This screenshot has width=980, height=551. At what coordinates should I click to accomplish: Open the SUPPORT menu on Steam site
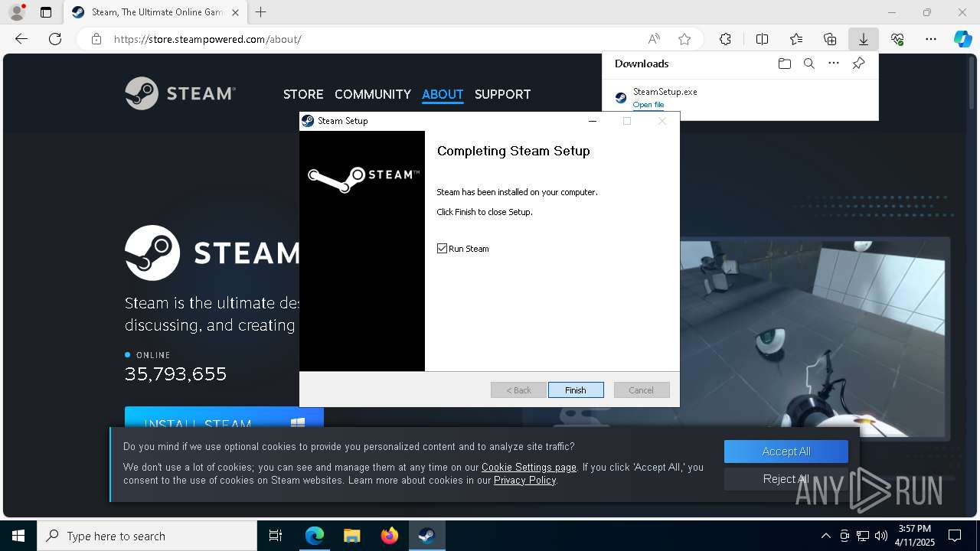pos(502,94)
